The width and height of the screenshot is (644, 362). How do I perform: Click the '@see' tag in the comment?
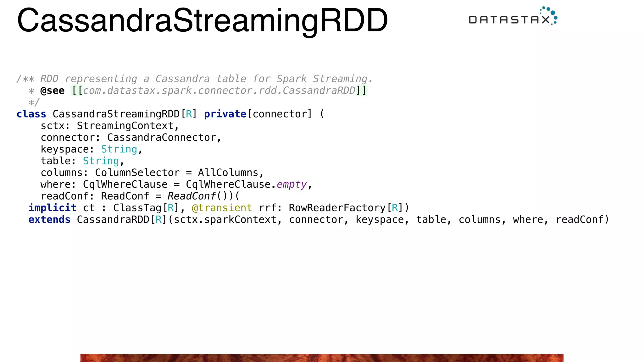coord(53,91)
